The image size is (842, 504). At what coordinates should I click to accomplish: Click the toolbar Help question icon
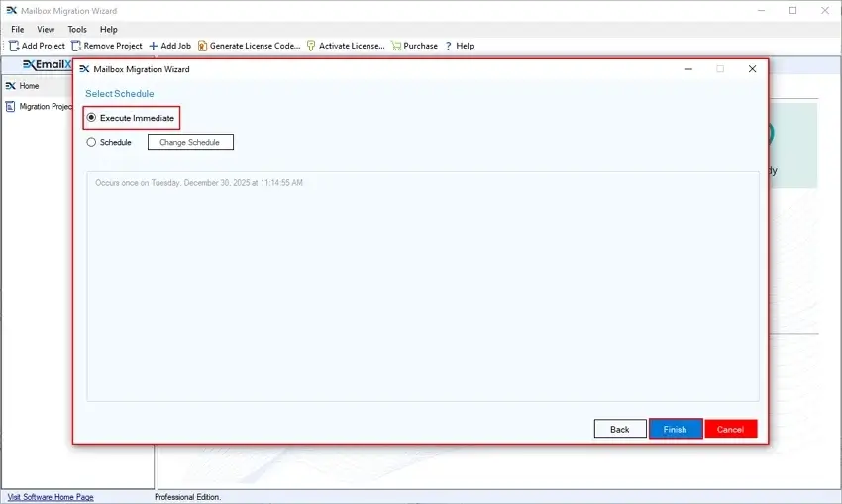coord(448,46)
